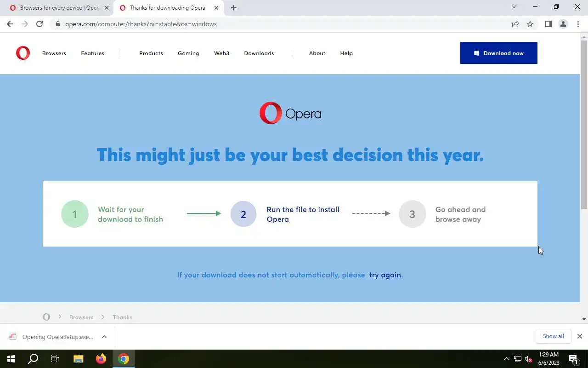Close the 'Browsers for every device' tab
588x368 pixels.
click(106, 8)
